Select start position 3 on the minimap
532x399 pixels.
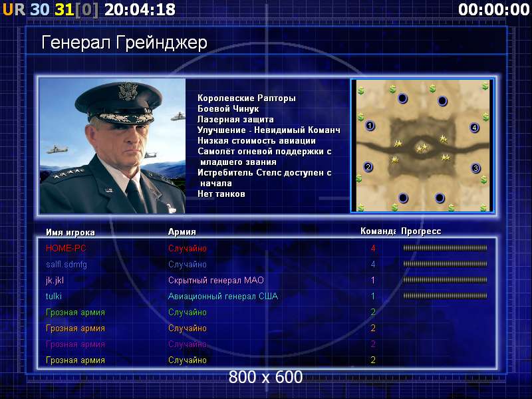pyautogui.click(x=475, y=168)
